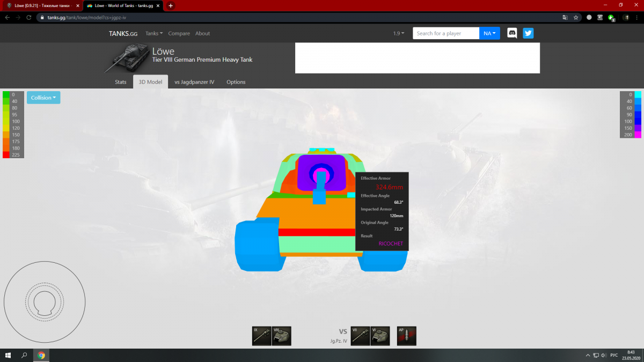644x362 pixels.
Task: Click the 120mm impacted armor value
Action: 396,216
